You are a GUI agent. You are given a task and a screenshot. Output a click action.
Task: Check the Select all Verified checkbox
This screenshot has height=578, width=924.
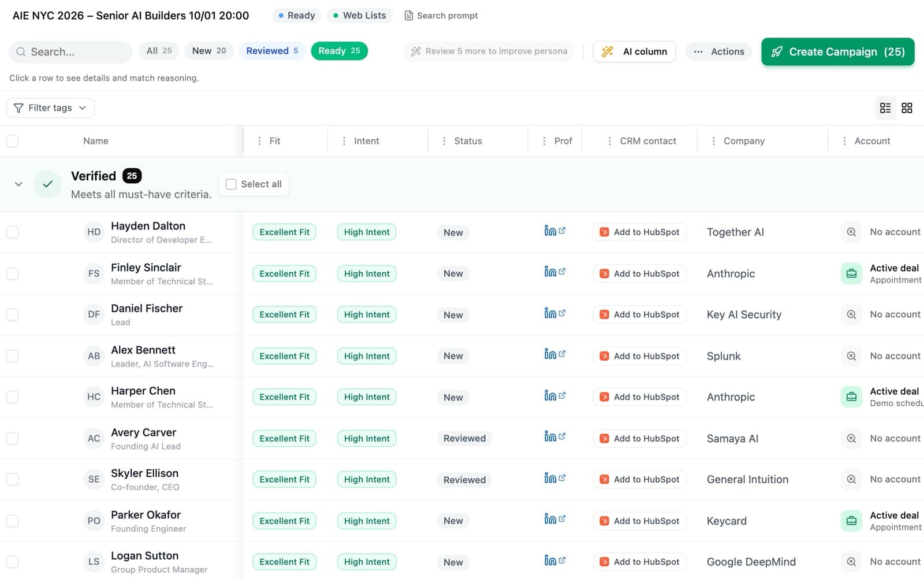click(231, 184)
